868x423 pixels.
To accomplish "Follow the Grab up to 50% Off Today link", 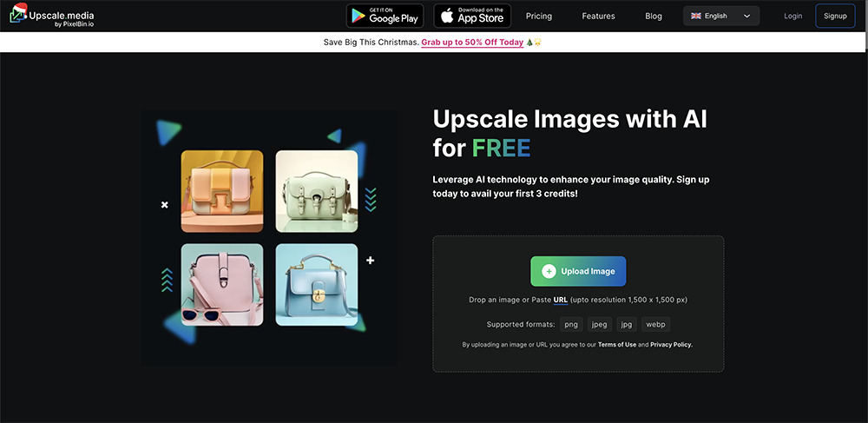I will 472,43.
